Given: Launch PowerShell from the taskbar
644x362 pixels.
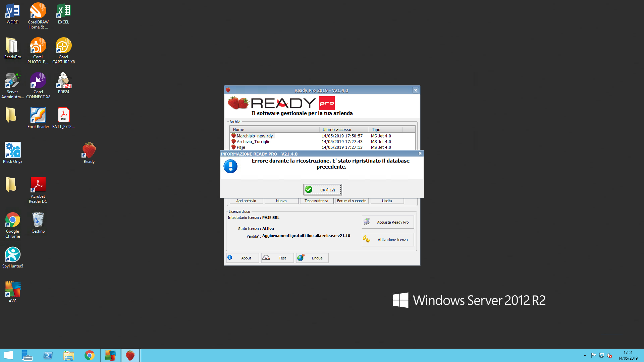Looking at the screenshot, I should 48,355.
